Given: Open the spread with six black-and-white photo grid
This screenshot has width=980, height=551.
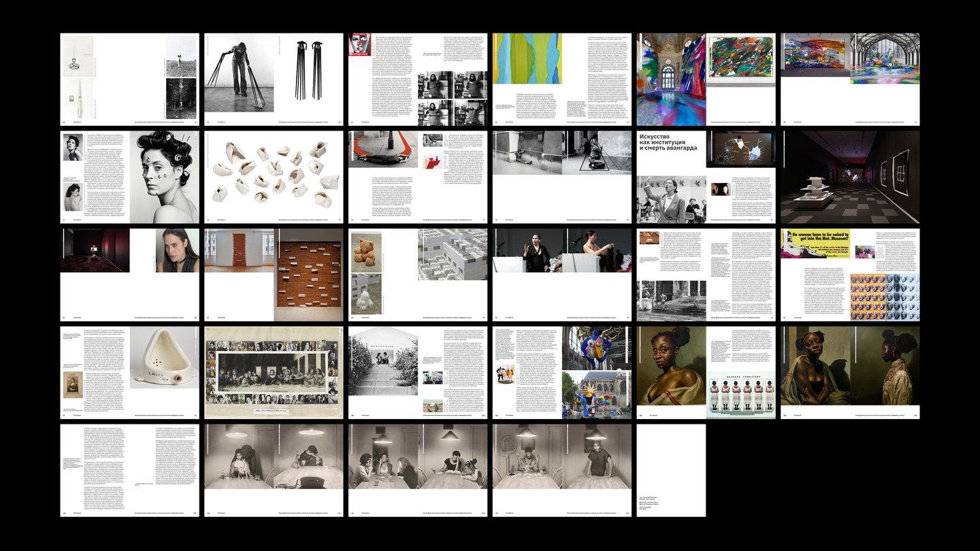Looking at the screenshot, I should pos(418,80).
